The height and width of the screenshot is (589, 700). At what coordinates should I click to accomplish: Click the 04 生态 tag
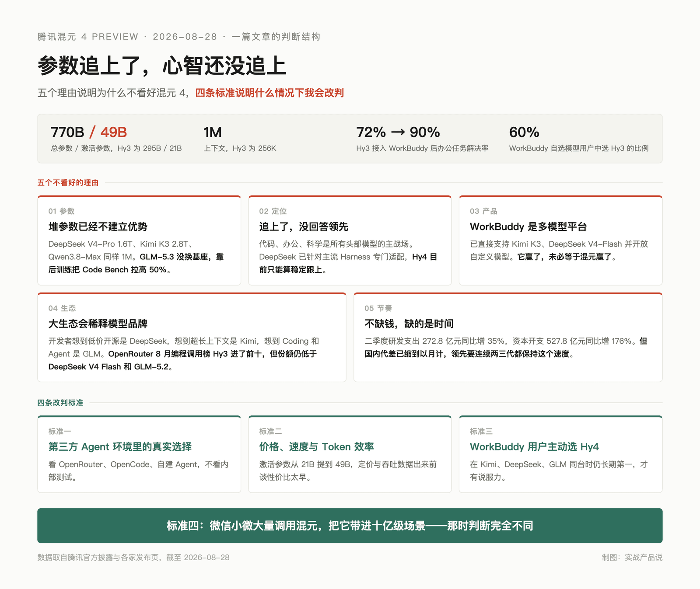click(x=62, y=308)
